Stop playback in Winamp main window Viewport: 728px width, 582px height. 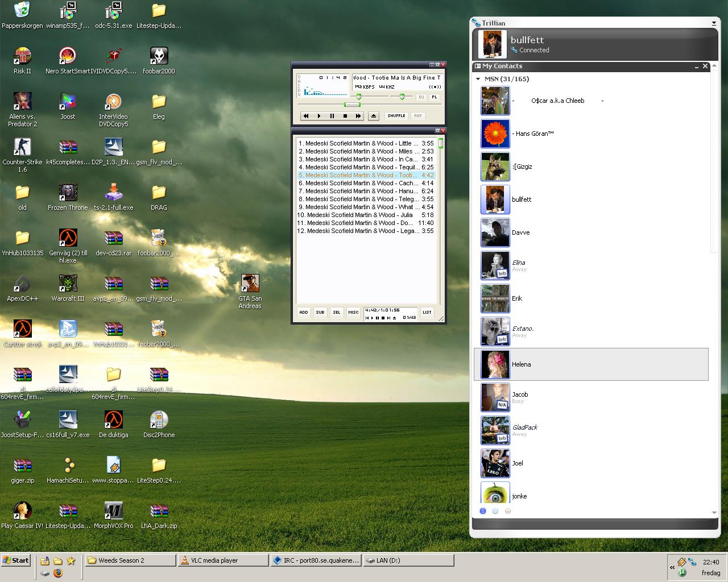point(345,116)
